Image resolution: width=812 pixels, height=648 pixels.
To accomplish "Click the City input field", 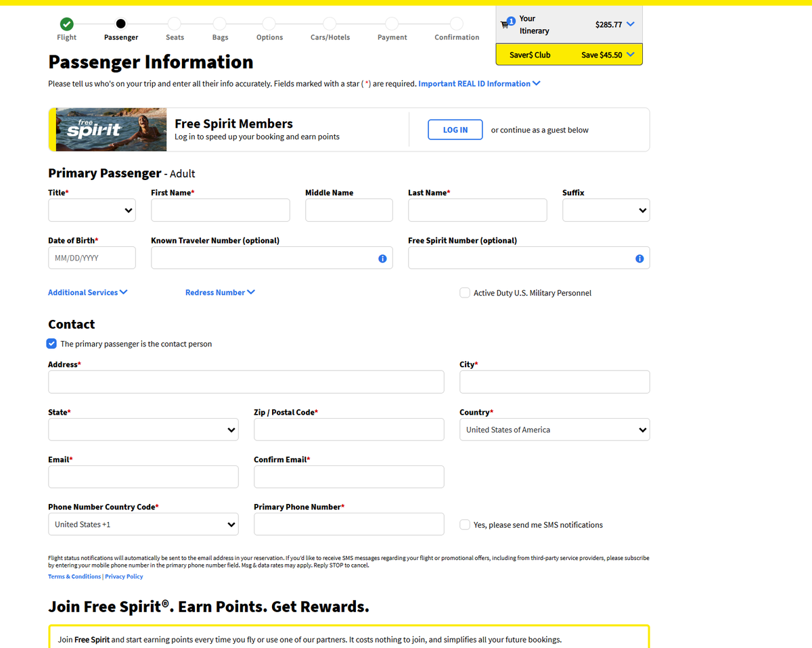I will coord(555,382).
